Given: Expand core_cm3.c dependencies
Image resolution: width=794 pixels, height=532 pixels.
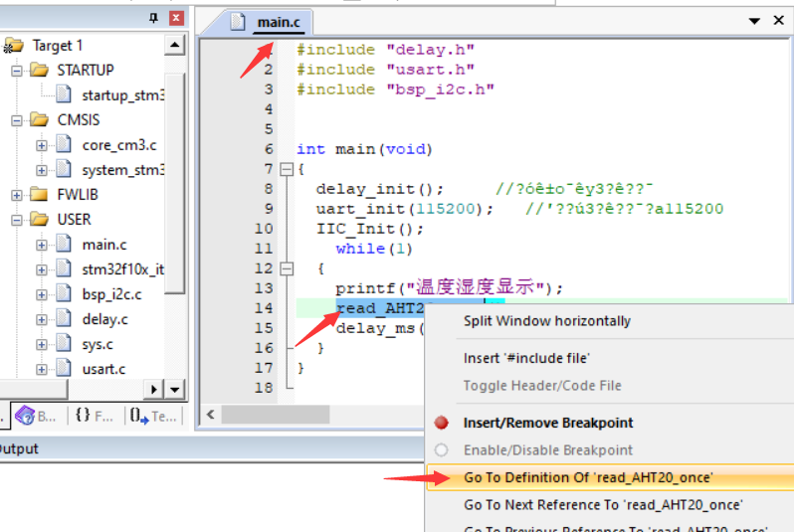Looking at the screenshot, I should point(42,146).
